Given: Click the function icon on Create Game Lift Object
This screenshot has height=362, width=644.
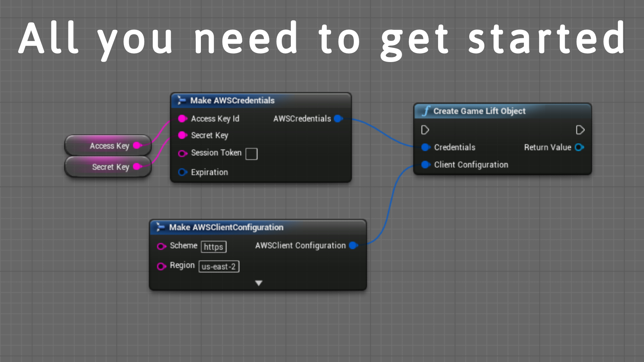Looking at the screenshot, I should [x=426, y=111].
